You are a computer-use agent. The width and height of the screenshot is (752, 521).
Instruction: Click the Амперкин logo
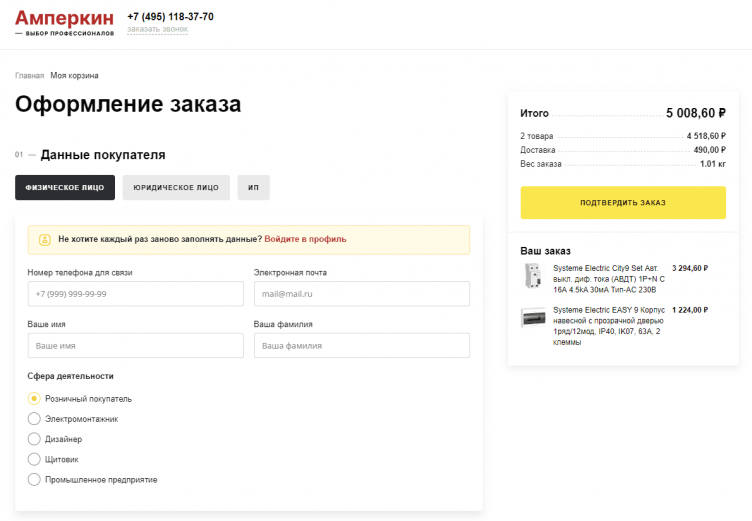tap(64, 23)
